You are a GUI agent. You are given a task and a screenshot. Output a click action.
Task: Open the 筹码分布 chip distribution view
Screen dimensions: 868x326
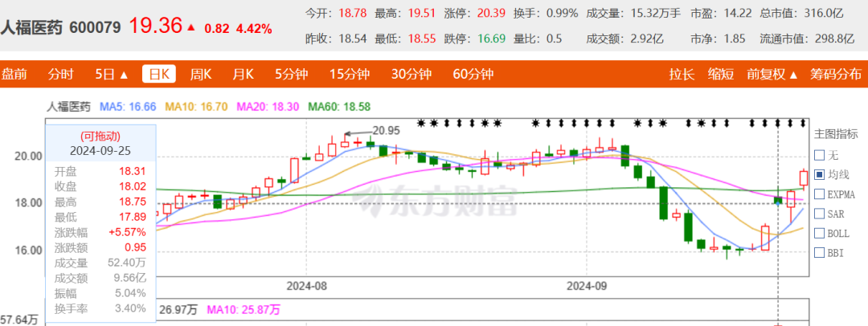coord(836,75)
